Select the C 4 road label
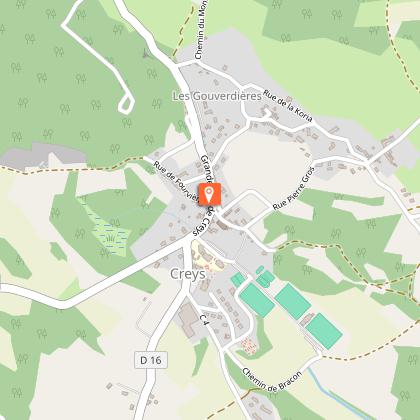 (x=204, y=320)
